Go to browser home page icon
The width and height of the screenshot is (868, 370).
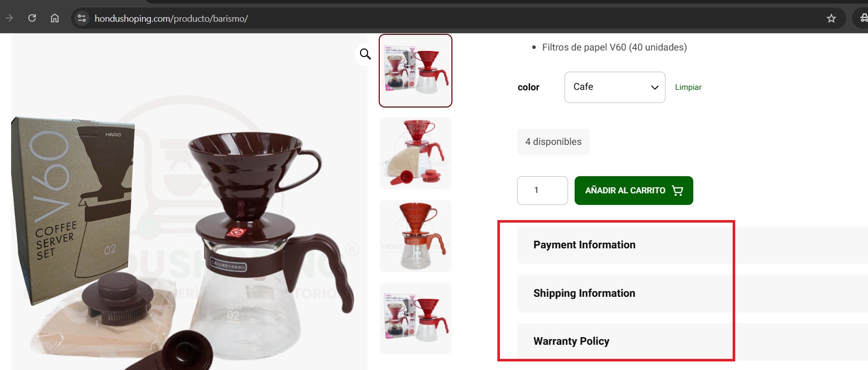click(55, 18)
